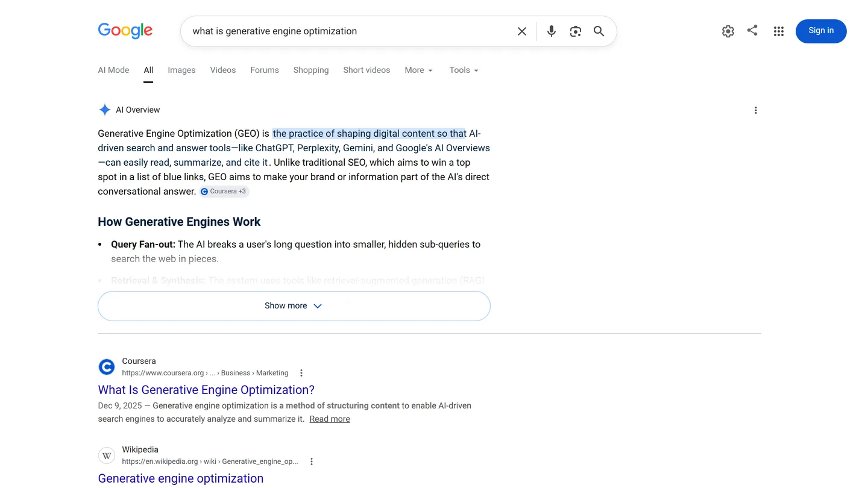This screenshot has width=868, height=488.
Task: Expand the More dropdown
Action: [419, 70]
